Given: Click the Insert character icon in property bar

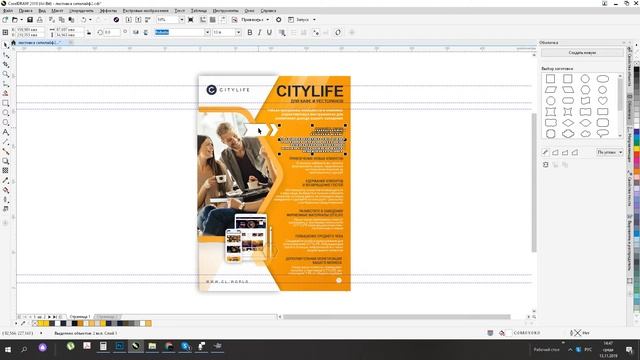Looking at the screenshot, I should (338, 32).
